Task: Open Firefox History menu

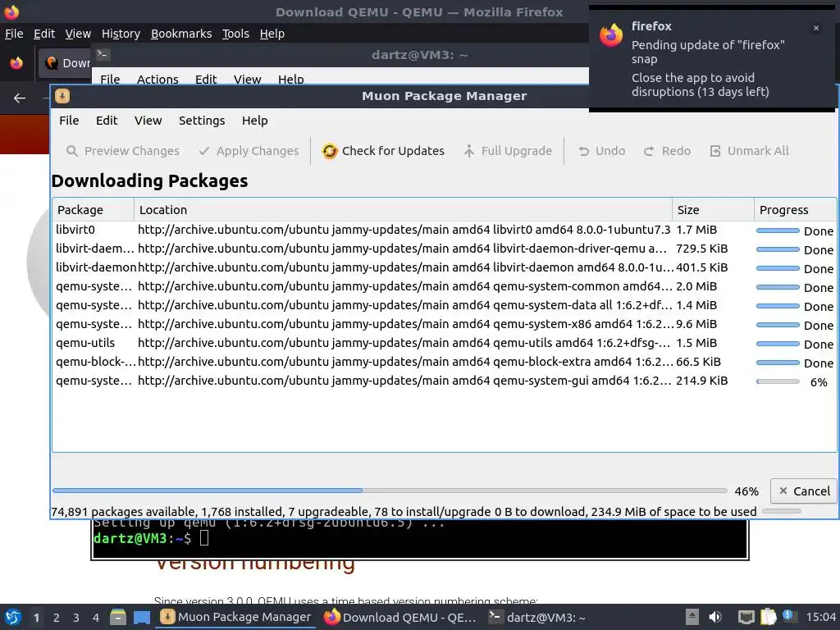Action: pos(121,34)
